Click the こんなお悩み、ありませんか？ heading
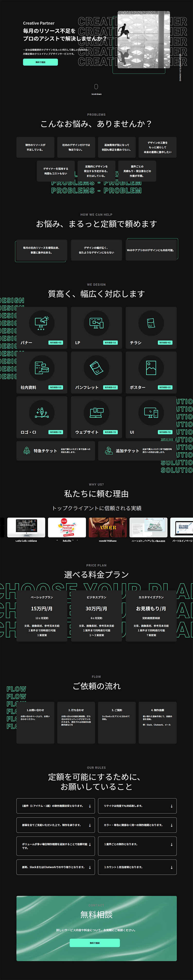This screenshot has width=193, height=980. pyautogui.click(x=96, y=124)
